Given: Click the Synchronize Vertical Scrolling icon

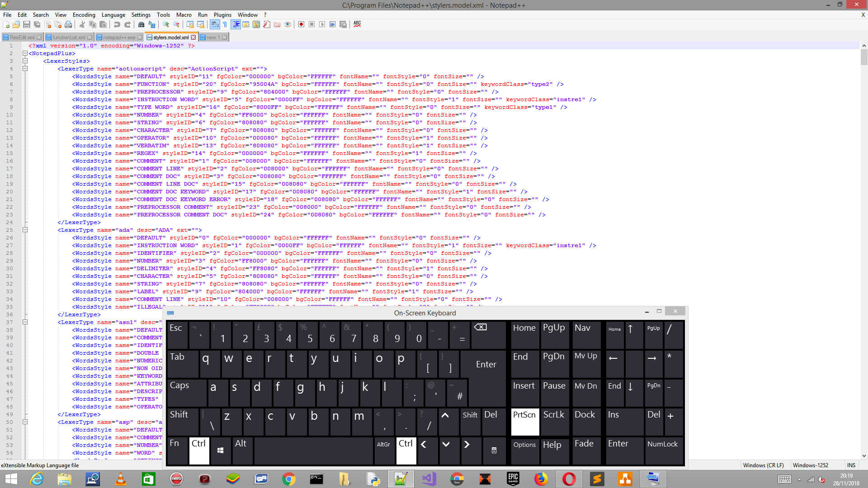Looking at the screenshot, I should point(190,24).
